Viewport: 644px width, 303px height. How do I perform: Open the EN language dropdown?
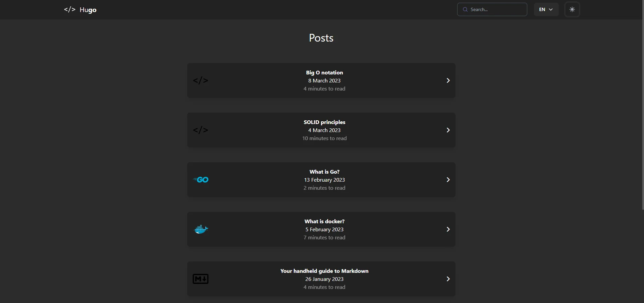546,10
